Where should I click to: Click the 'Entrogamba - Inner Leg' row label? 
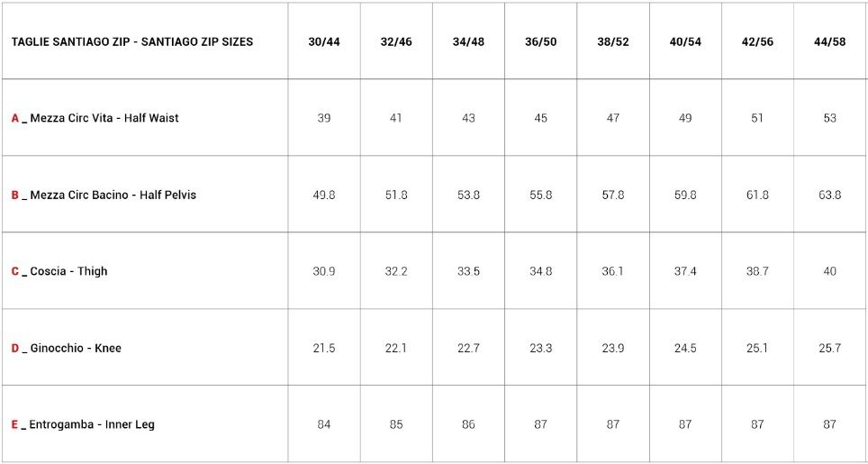point(91,424)
